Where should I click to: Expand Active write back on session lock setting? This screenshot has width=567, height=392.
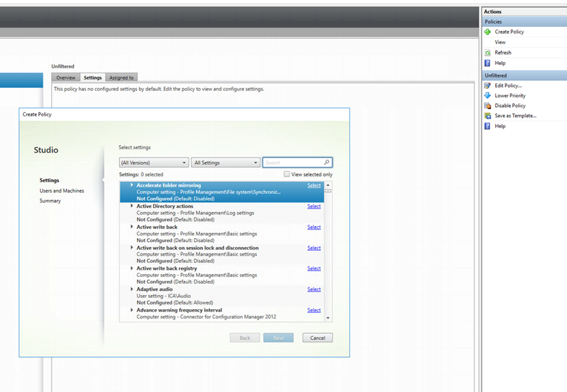click(x=132, y=248)
